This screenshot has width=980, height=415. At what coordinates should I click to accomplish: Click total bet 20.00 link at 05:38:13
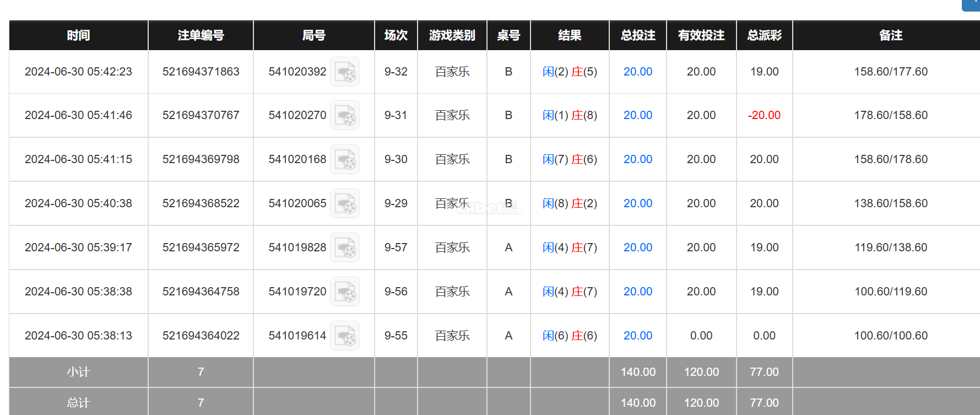[638, 336]
